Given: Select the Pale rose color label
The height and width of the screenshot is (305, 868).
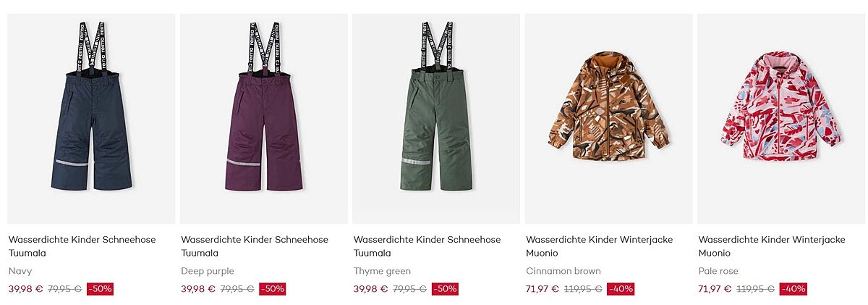Looking at the screenshot, I should (x=718, y=271).
